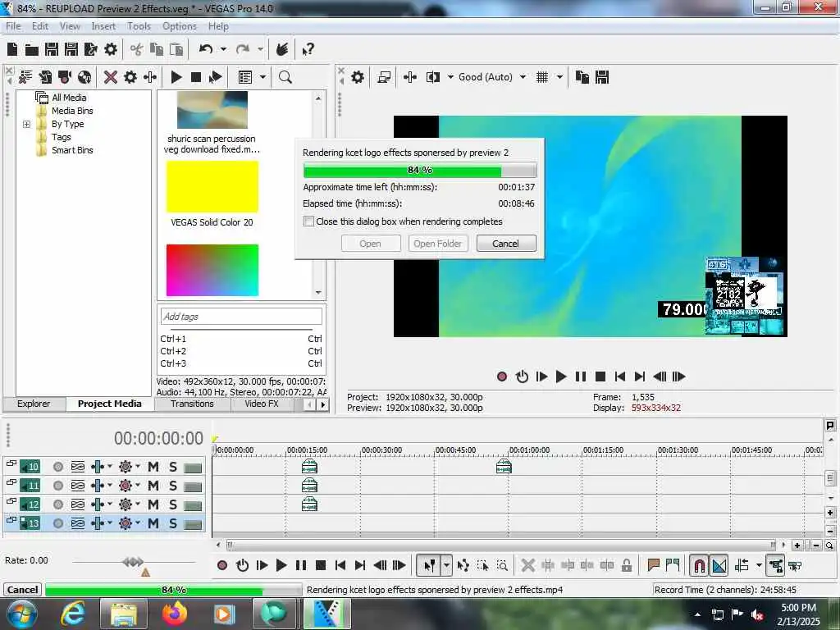Viewport: 840px width, 630px height.
Task: Create a new project from main toolbar
Action: click(12, 50)
